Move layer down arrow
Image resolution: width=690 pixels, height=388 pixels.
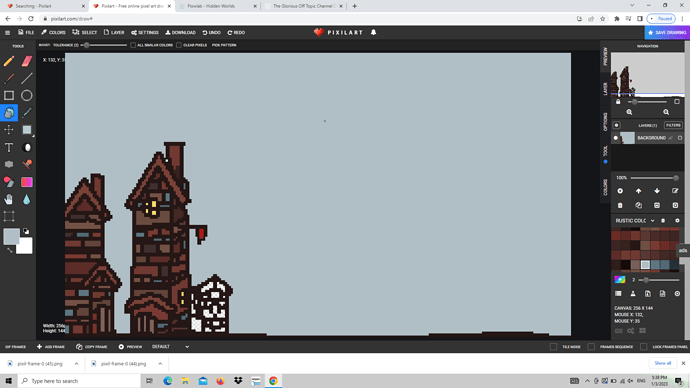pos(657,191)
